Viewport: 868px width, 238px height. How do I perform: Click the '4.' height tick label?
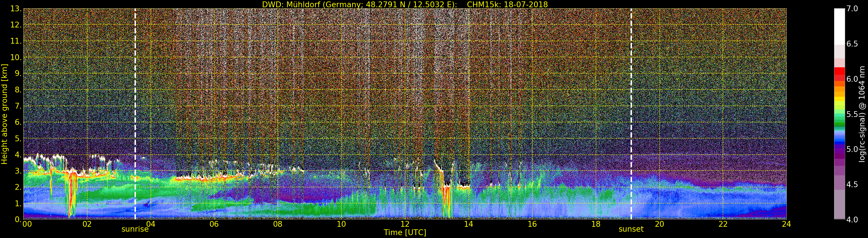[x=18, y=155]
